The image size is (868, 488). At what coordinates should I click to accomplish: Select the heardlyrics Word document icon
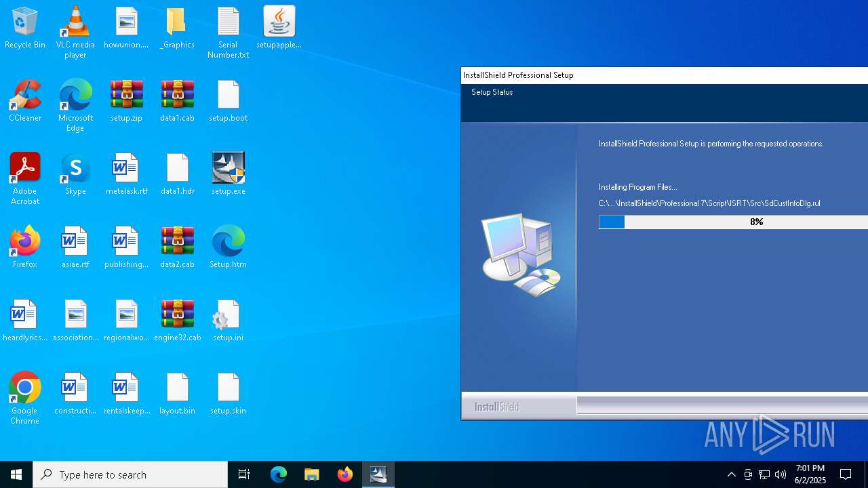(25, 321)
